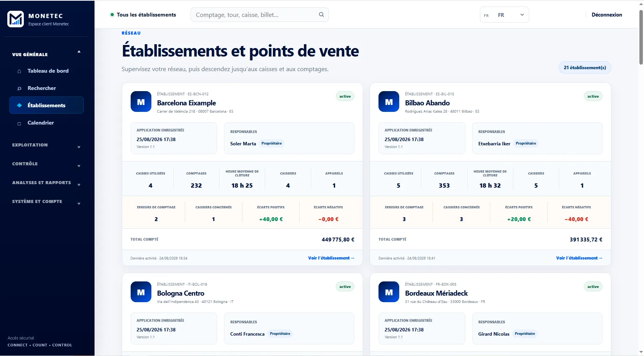Click the total 391 335,72 € value

586,240
